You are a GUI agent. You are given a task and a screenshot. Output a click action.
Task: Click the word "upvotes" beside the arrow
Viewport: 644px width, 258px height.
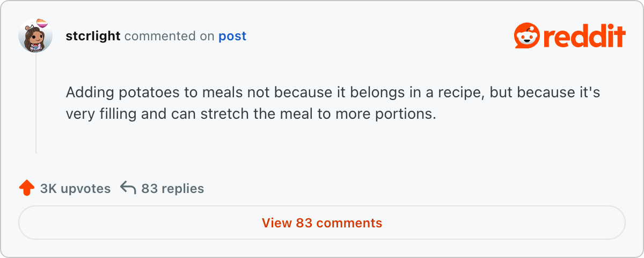point(85,189)
